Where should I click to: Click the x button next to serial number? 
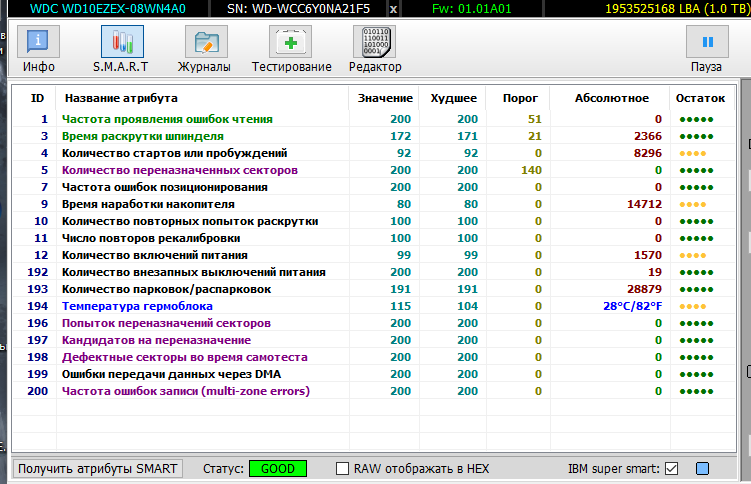point(392,9)
